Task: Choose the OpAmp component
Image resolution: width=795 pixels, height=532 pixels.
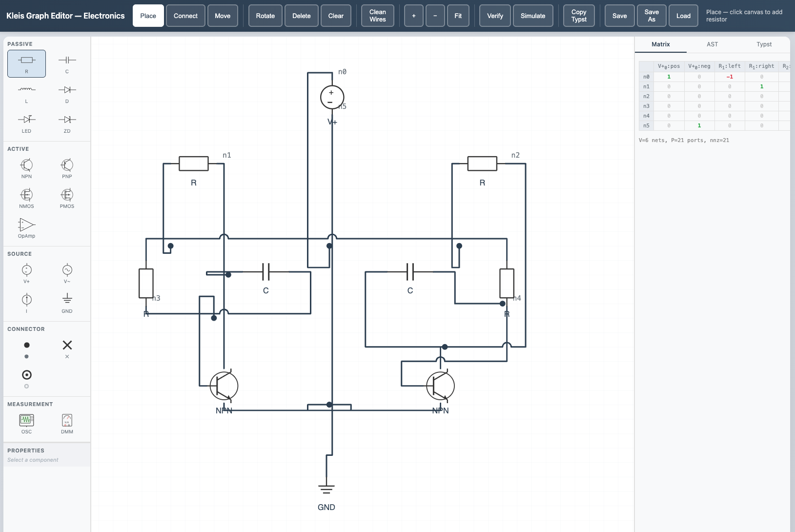Action: coord(26,228)
